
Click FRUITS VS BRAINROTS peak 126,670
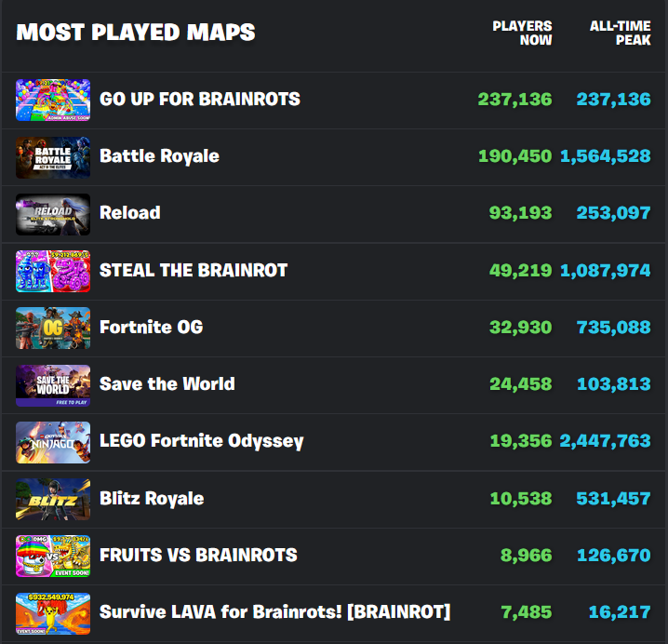(613, 556)
